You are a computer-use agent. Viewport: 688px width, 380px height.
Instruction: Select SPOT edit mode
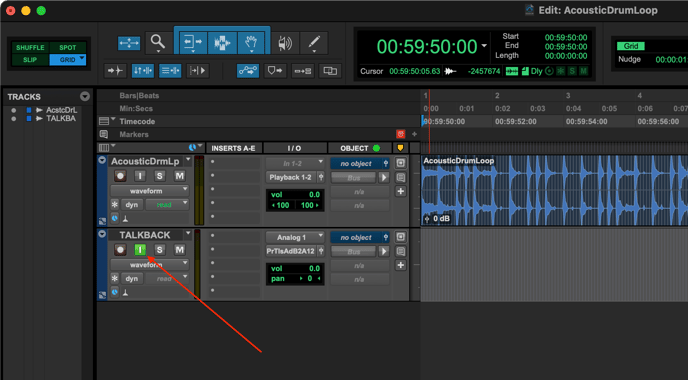coord(68,47)
